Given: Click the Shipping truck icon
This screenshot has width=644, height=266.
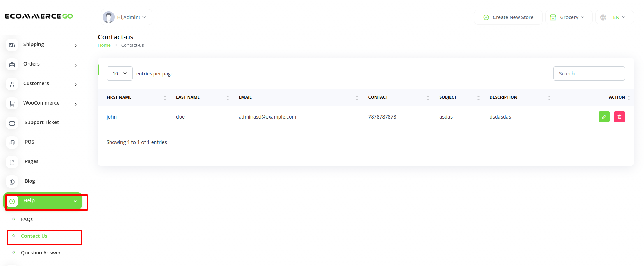Looking at the screenshot, I should 12,45.
